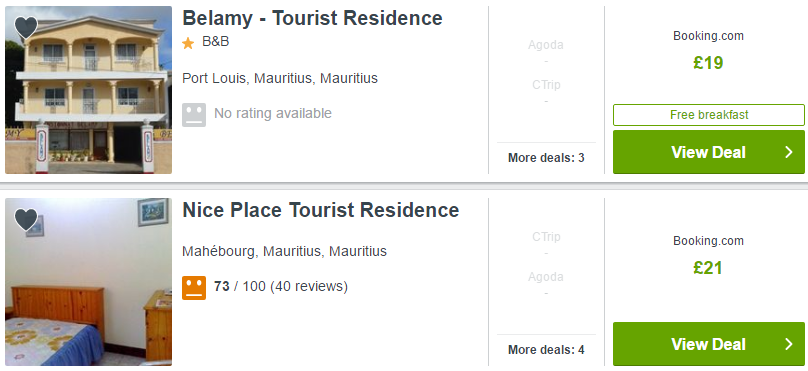Click the orange star rating icon for Belamy

click(188, 43)
